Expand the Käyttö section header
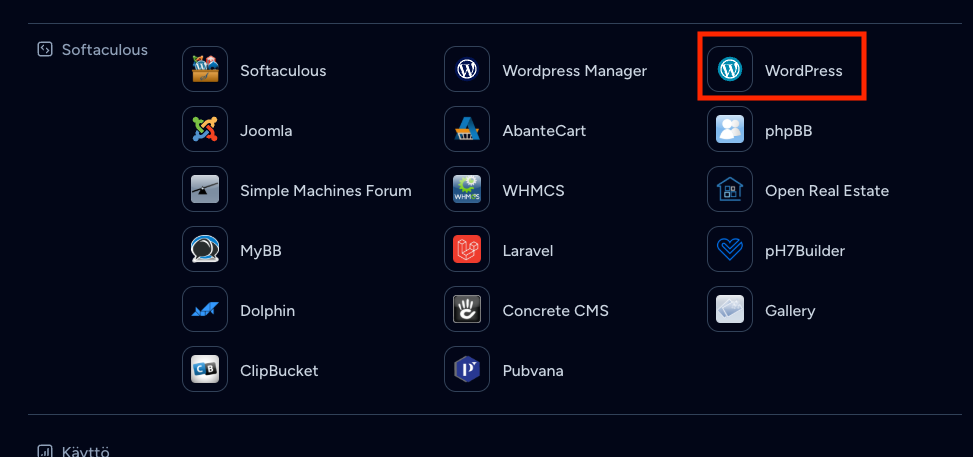This screenshot has height=457, width=973. tap(74, 451)
